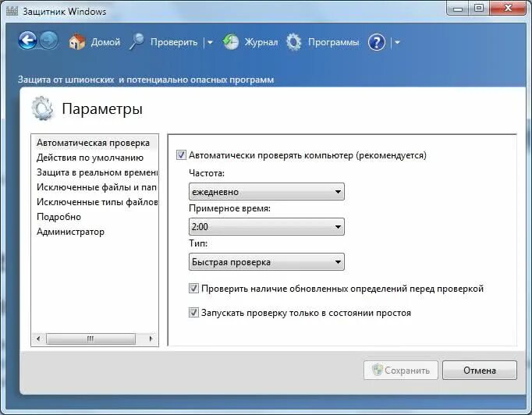Click the Программы gear icon
The height and width of the screenshot is (415, 532).
click(x=293, y=42)
